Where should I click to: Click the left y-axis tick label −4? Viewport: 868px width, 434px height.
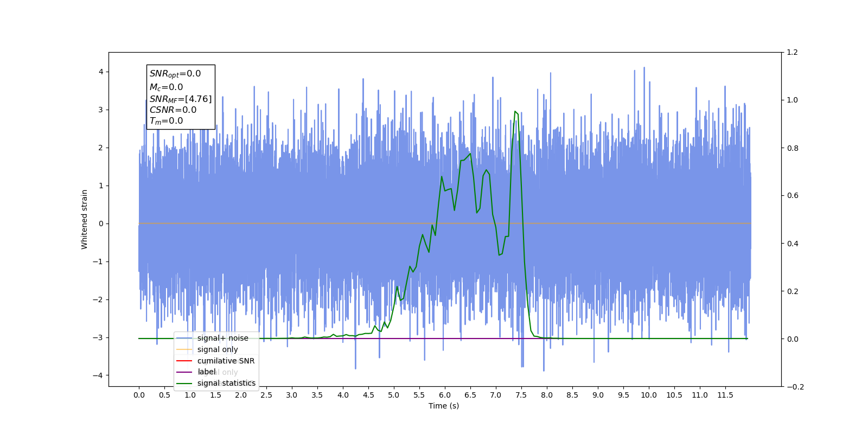[x=97, y=375]
